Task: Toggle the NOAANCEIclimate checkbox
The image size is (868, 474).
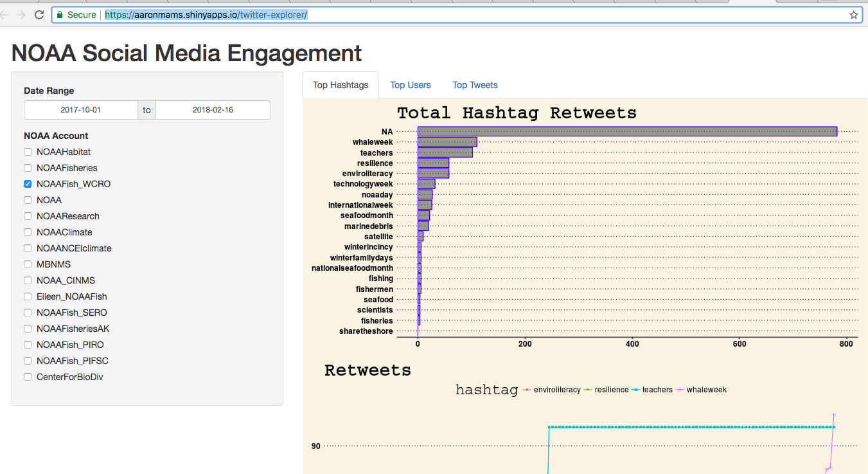Action: coord(28,248)
